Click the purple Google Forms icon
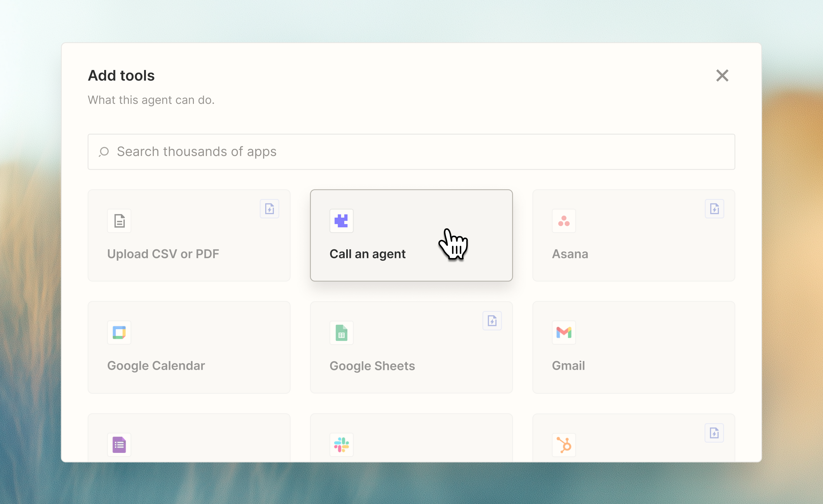Screen dimensions: 823x504 tap(119, 445)
